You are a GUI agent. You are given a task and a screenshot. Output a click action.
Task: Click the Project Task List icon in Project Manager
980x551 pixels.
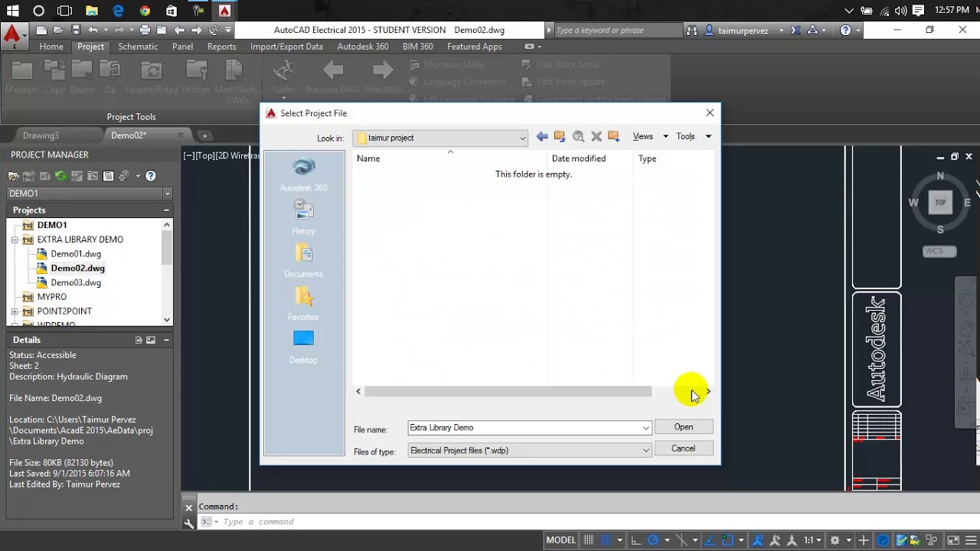pos(77,176)
